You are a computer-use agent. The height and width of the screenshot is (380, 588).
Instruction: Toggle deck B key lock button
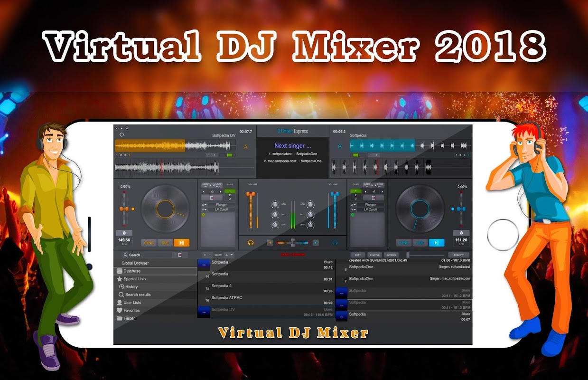coord(461,233)
